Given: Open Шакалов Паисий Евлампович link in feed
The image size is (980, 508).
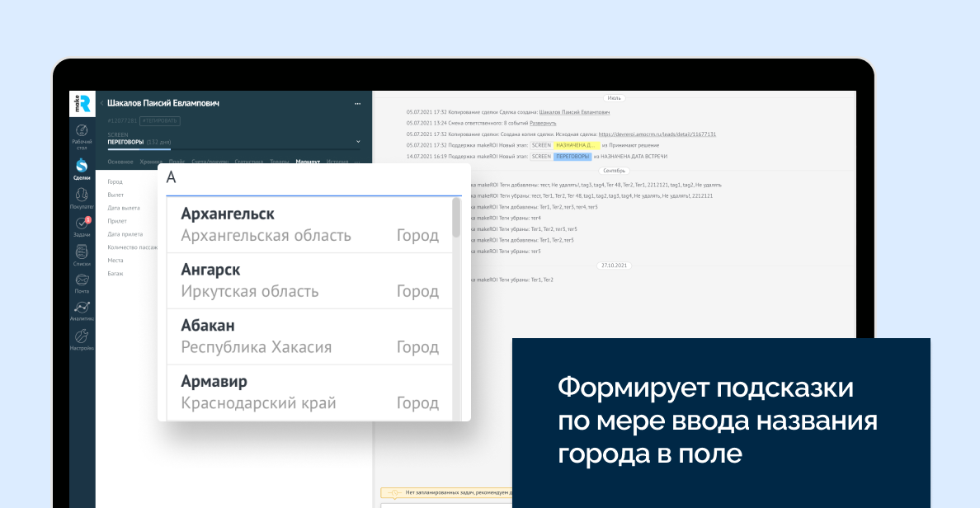Looking at the screenshot, I should click(574, 112).
